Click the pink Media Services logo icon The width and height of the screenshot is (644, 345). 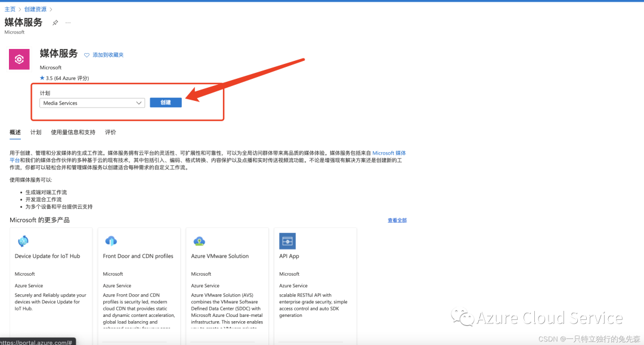[19, 59]
